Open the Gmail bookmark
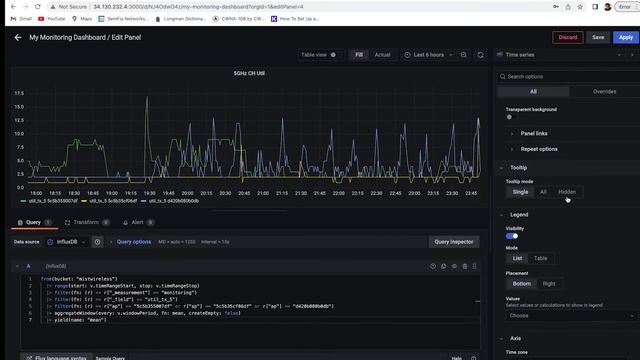 (x=21, y=19)
